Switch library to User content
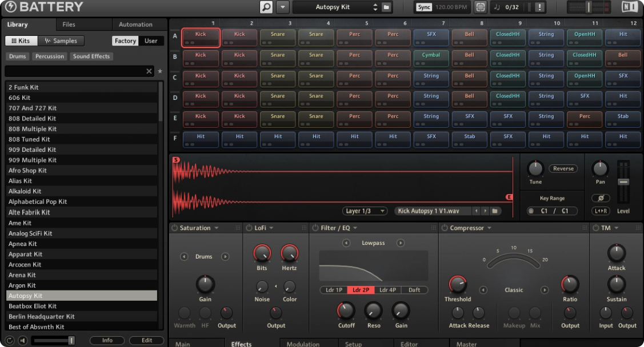Viewport: 644px width, 347px height. click(x=151, y=41)
